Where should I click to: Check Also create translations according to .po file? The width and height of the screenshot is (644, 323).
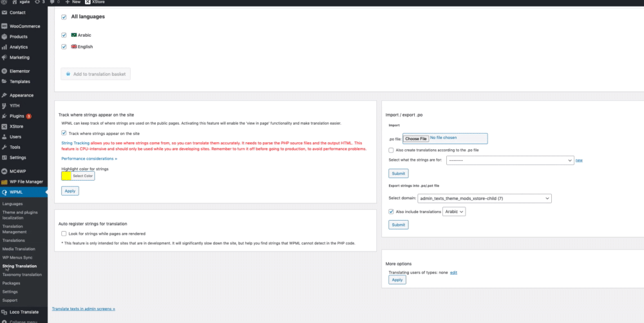pos(391,150)
